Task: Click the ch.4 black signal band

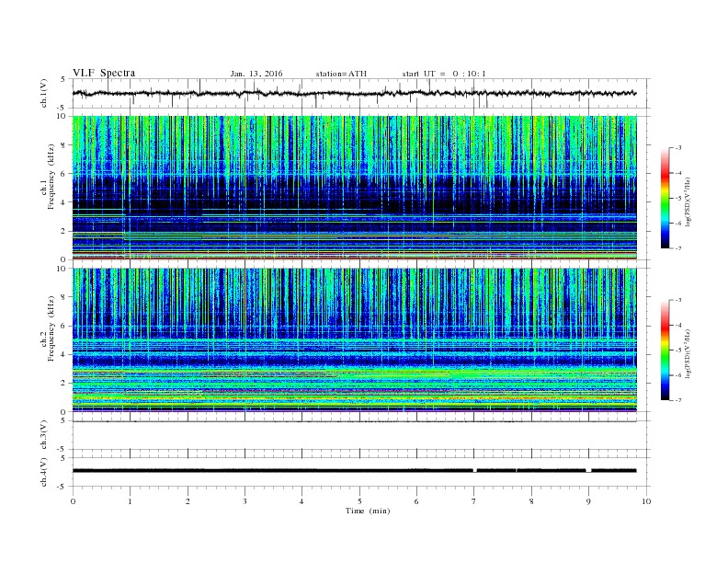Action: [x=354, y=471]
